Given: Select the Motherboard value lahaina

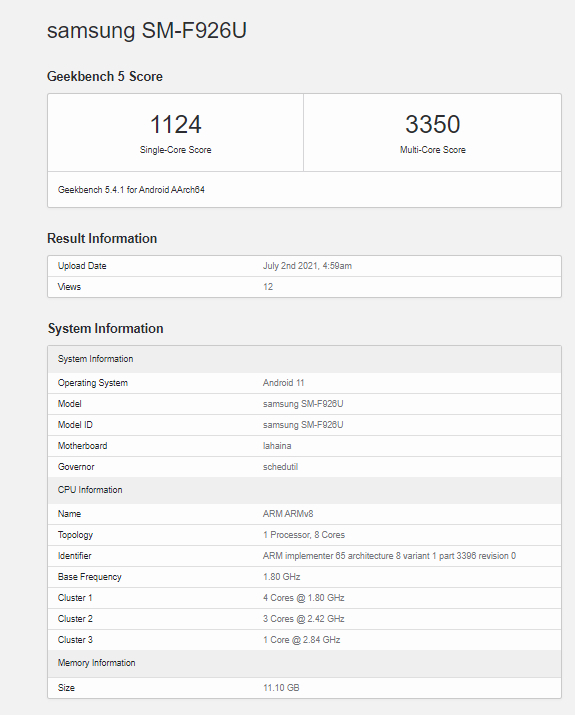Looking at the screenshot, I should tap(277, 446).
